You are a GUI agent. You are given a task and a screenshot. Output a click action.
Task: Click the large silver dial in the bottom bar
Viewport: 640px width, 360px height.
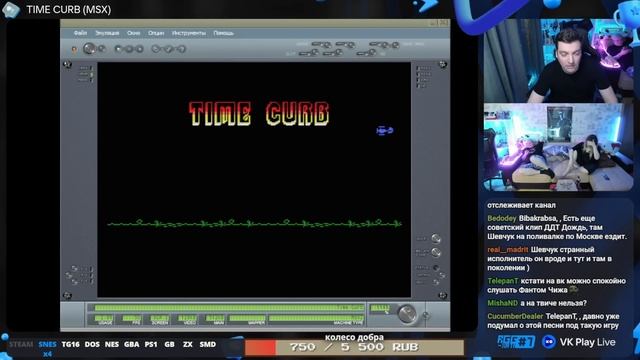point(407,313)
